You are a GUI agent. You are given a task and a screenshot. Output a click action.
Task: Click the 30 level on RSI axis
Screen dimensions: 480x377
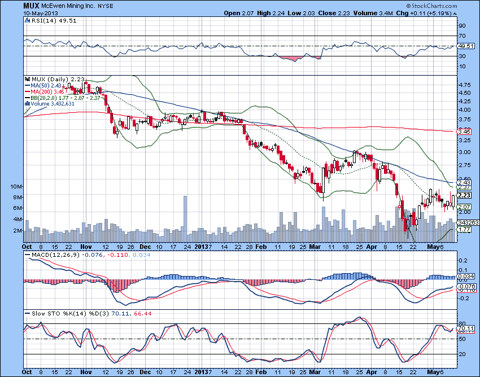tap(462, 56)
